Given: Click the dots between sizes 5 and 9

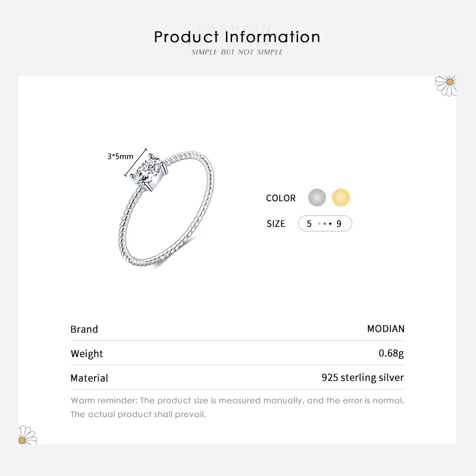Looking at the screenshot, I should [324, 224].
